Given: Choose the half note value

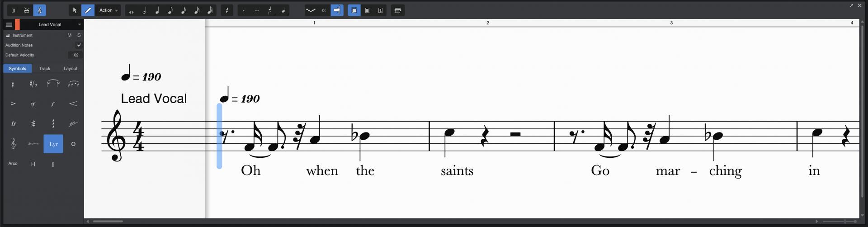Looking at the screenshot, I should [145, 10].
